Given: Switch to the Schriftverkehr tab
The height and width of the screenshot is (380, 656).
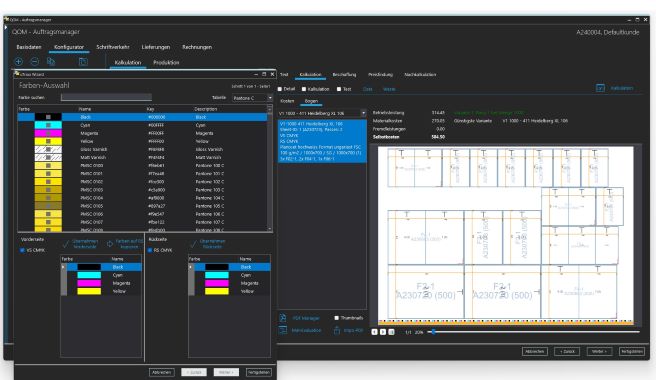Looking at the screenshot, I should coord(113,47).
